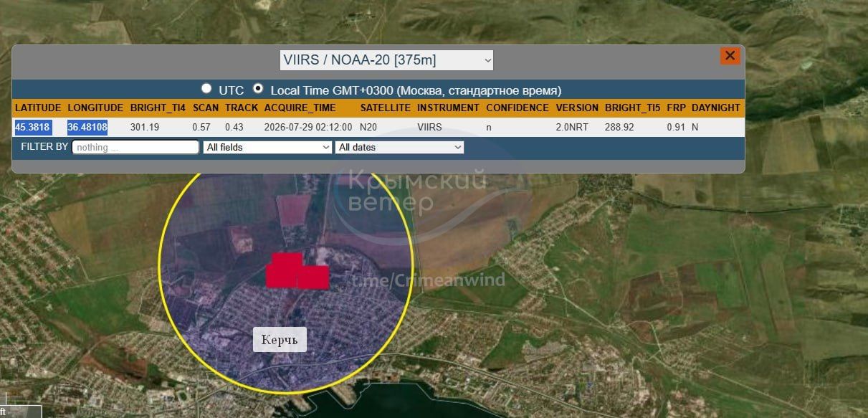The height and width of the screenshot is (418, 868).
Task: Click the upper red fire hotspot square
Action: [x=287, y=260]
